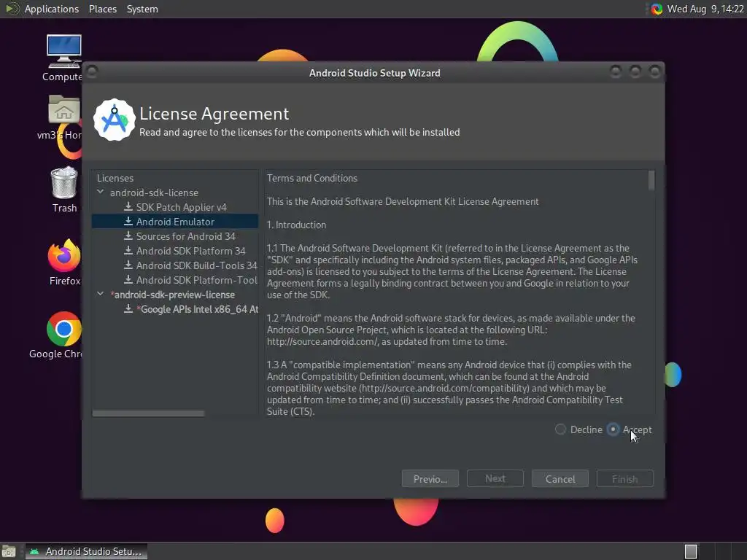747x560 pixels.
Task: Click the '1. Introduction' line
Action: coord(296,225)
